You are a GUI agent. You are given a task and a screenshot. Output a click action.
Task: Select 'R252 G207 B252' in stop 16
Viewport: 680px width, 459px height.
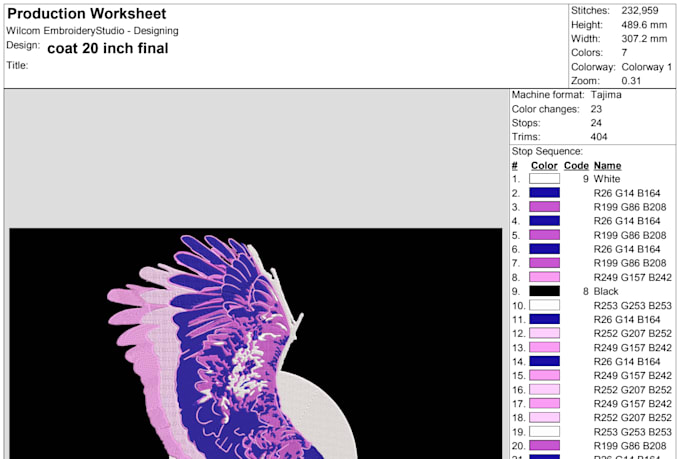click(x=632, y=390)
